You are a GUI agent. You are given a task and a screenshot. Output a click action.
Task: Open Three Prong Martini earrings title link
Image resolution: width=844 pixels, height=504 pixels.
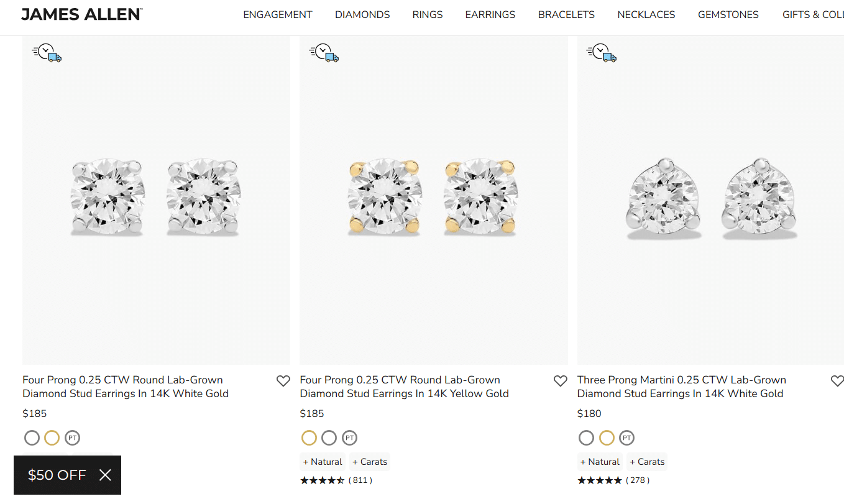click(x=681, y=387)
